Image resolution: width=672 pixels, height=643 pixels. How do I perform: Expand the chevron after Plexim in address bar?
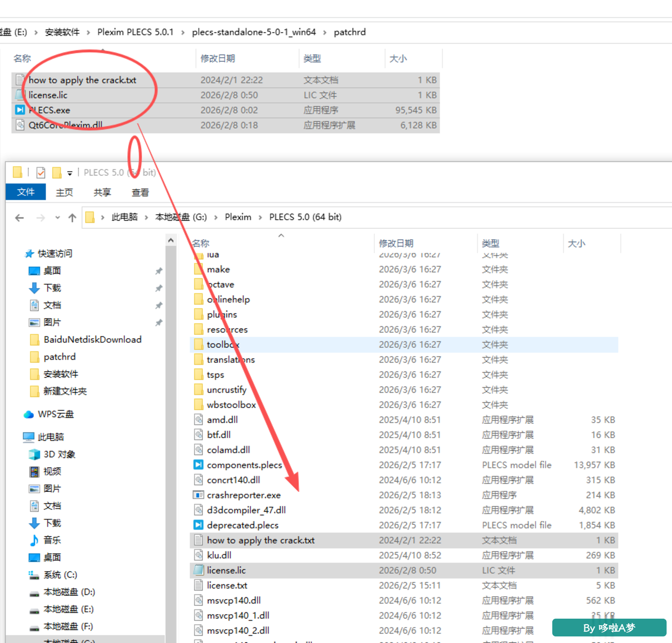point(260,218)
